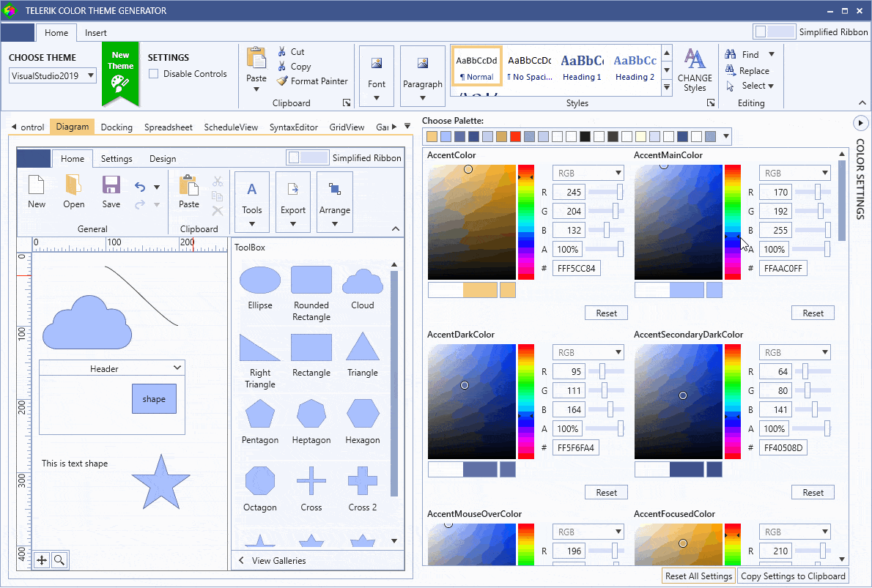Click the Undo arrow in Diagram ribbon
This screenshot has width=872, height=588.
140,187
